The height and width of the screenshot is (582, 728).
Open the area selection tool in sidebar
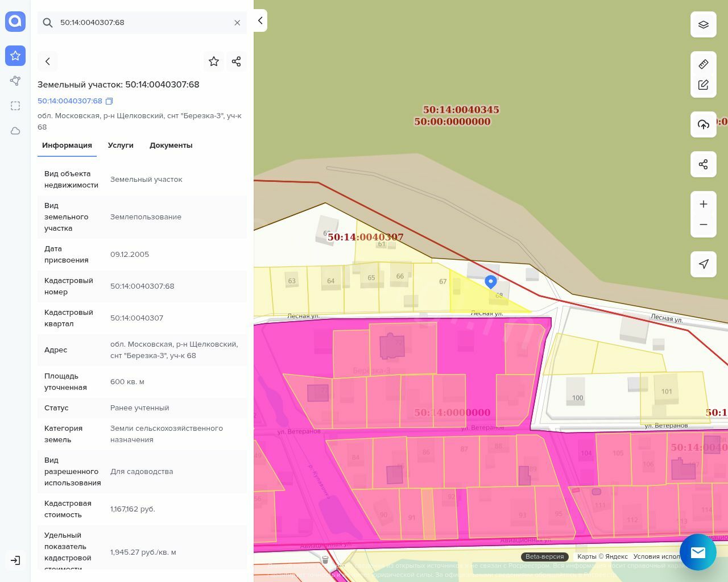coord(15,106)
